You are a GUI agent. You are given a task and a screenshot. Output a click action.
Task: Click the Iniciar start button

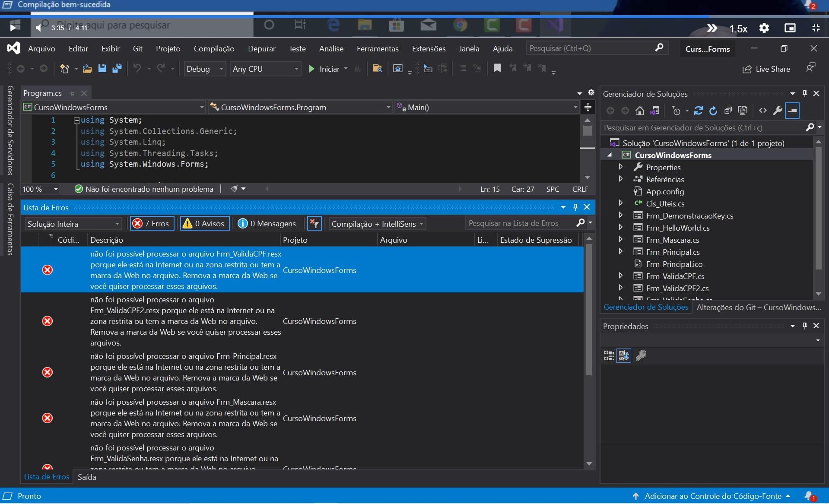[x=324, y=69]
